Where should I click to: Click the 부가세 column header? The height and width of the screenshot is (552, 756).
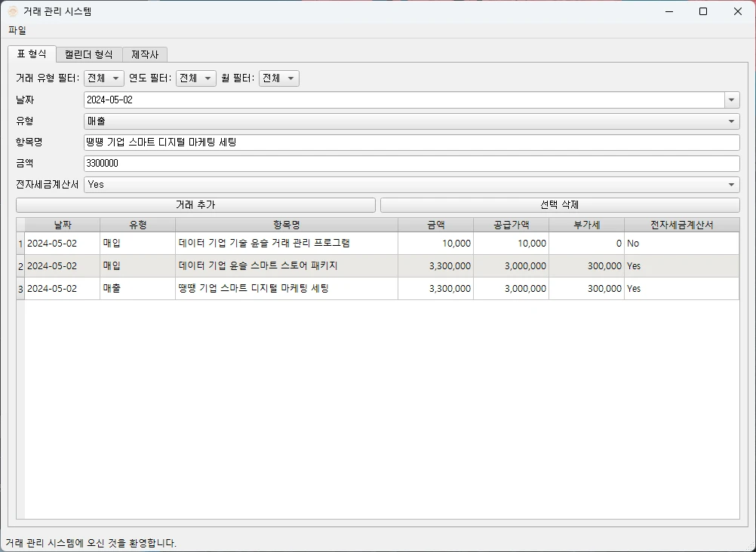click(585, 224)
